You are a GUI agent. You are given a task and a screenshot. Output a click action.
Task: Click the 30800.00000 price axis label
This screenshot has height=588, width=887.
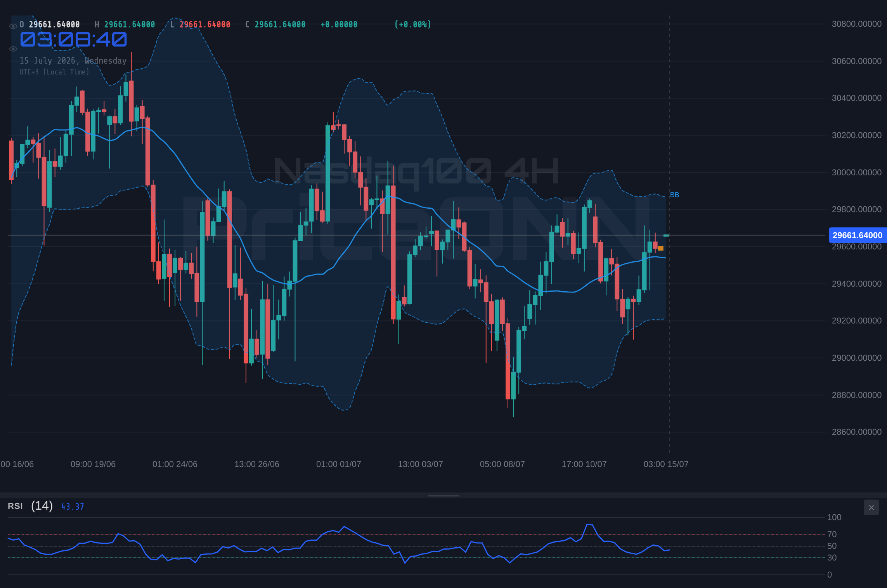[857, 24]
